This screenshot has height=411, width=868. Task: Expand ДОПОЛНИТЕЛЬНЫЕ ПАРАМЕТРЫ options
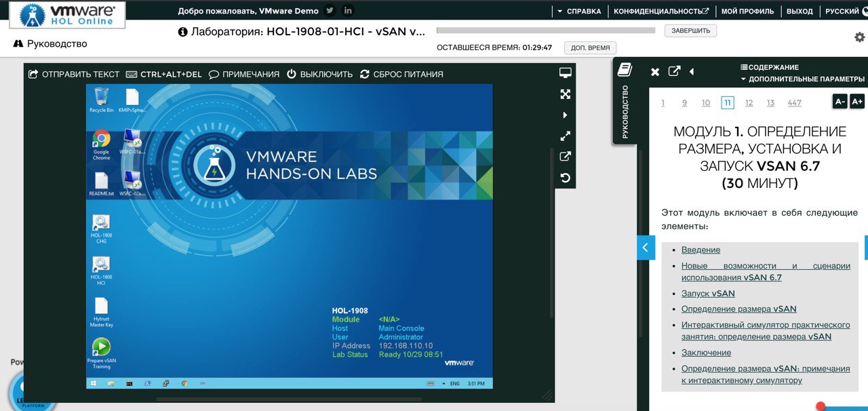(x=802, y=79)
